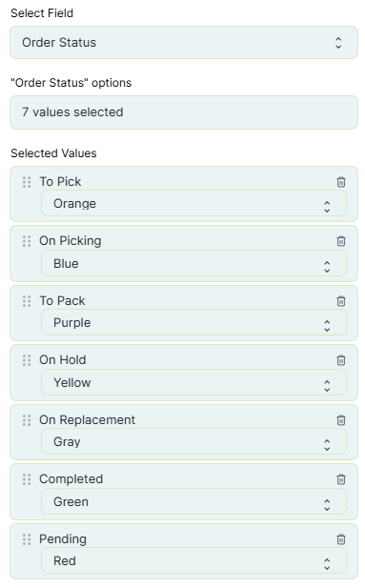365x588 pixels.
Task: Click the drag handle beside On Hold
Action: point(27,360)
